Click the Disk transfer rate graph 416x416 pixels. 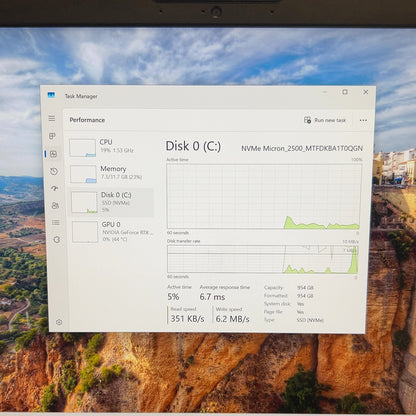263,259
